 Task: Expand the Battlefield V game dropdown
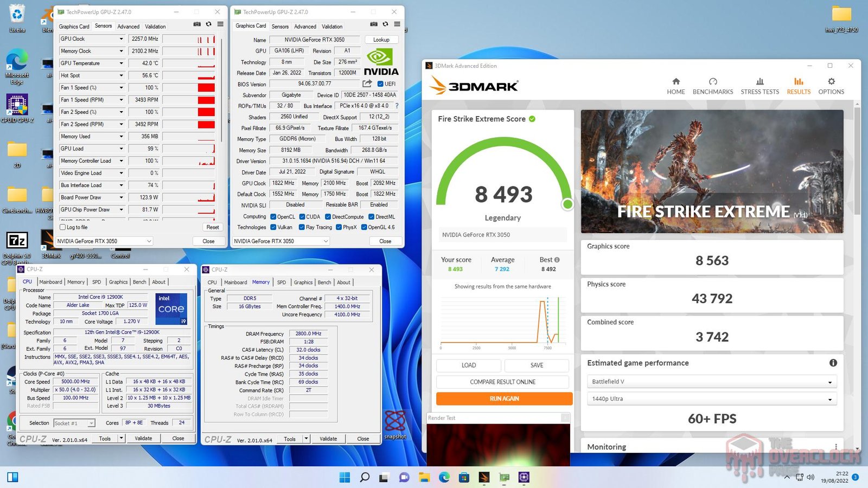829,382
